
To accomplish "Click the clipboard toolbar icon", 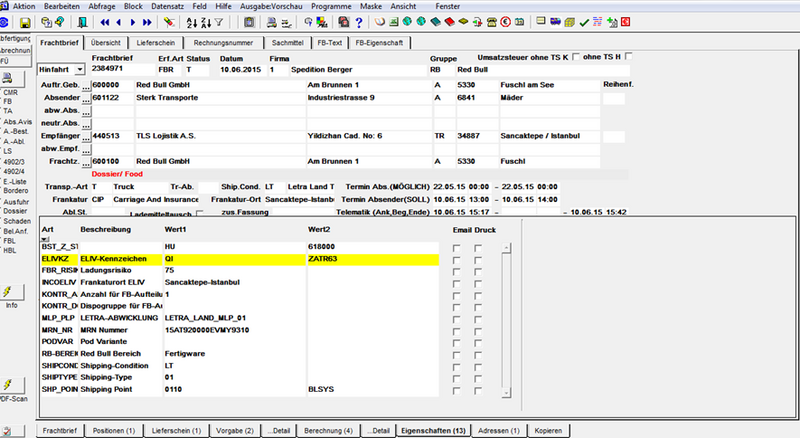I will pos(249,22).
